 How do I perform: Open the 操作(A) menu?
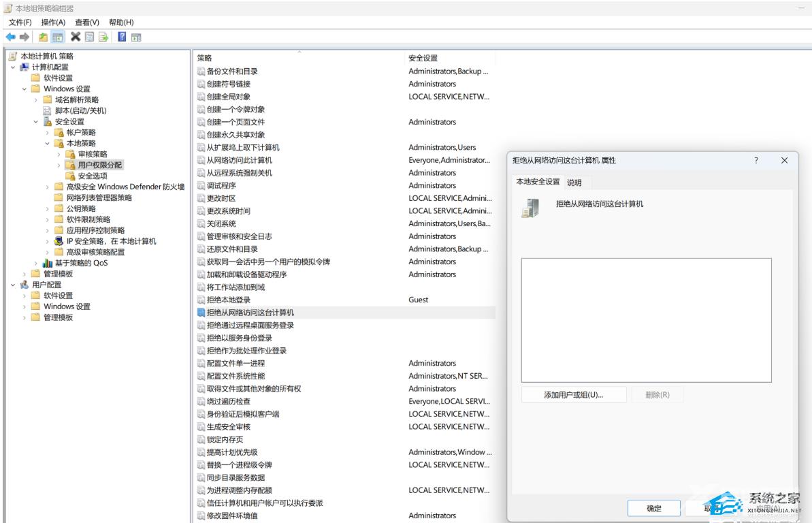[x=53, y=22]
